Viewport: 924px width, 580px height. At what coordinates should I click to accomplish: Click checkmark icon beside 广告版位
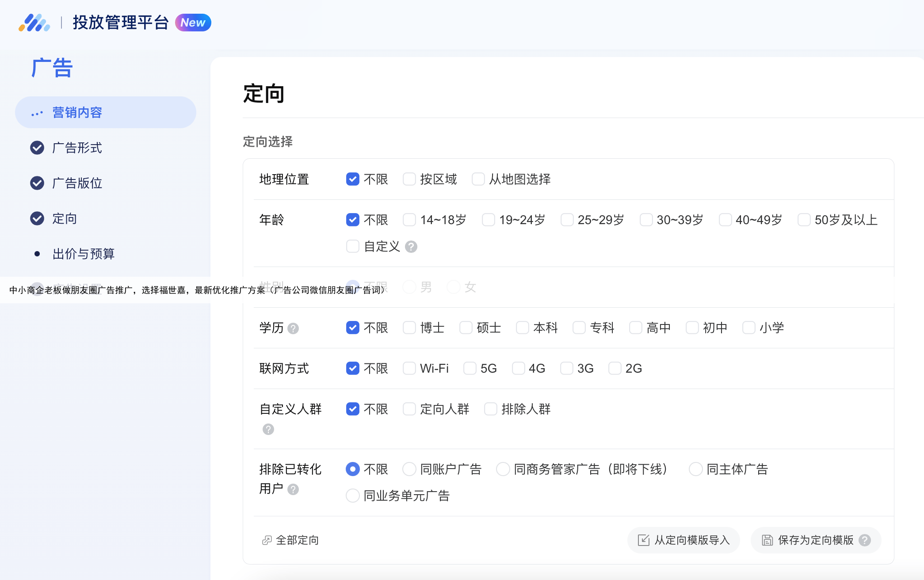tap(37, 183)
